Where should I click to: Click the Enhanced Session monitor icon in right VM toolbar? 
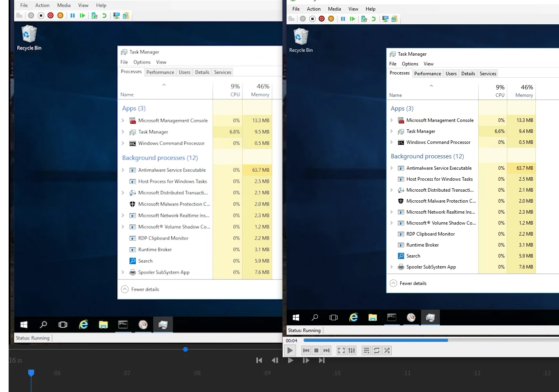(x=385, y=19)
